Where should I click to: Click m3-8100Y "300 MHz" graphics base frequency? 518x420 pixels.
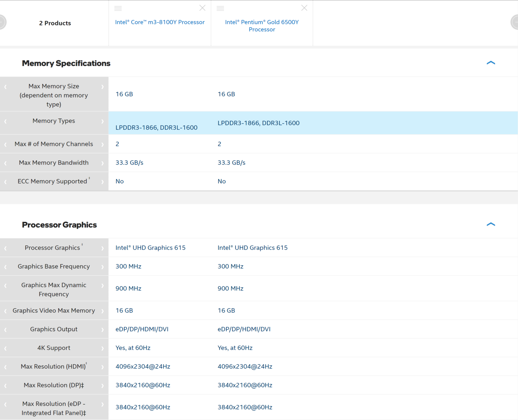pyautogui.click(x=128, y=266)
